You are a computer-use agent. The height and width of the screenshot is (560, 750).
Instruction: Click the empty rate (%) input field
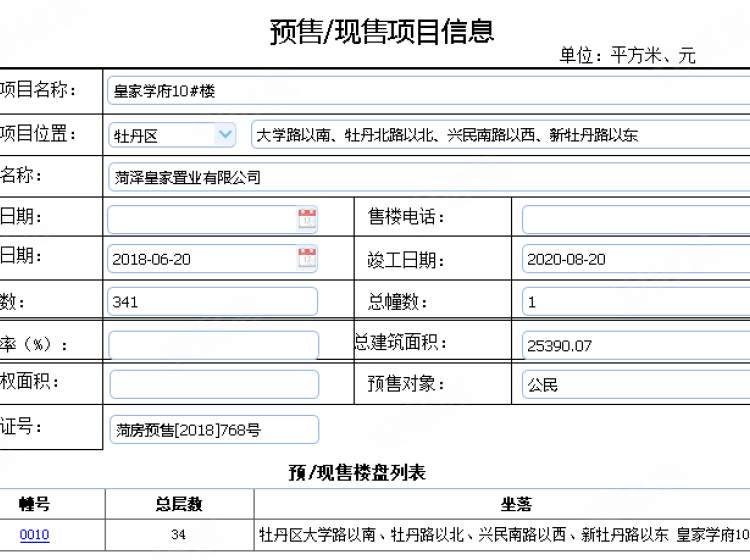pos(213,345)
